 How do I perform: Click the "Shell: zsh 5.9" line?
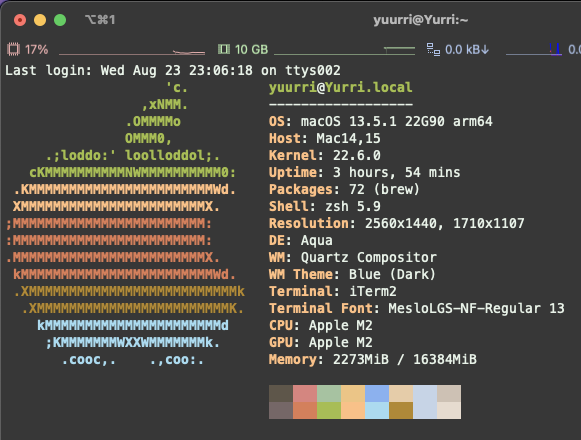(325, 206)
